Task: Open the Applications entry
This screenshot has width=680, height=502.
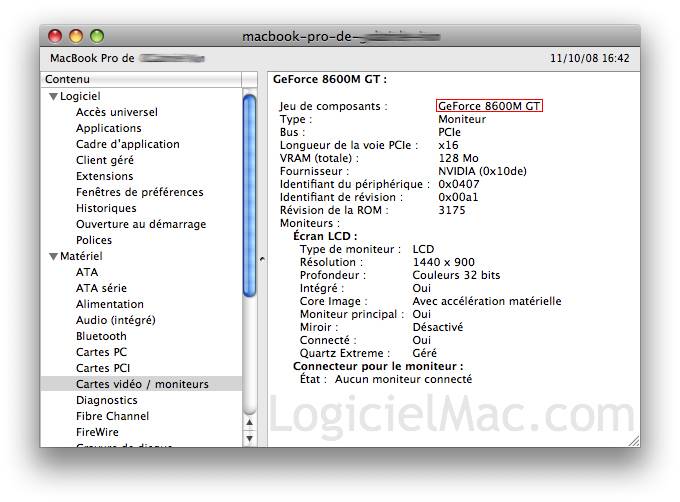Action: point(108,128)
